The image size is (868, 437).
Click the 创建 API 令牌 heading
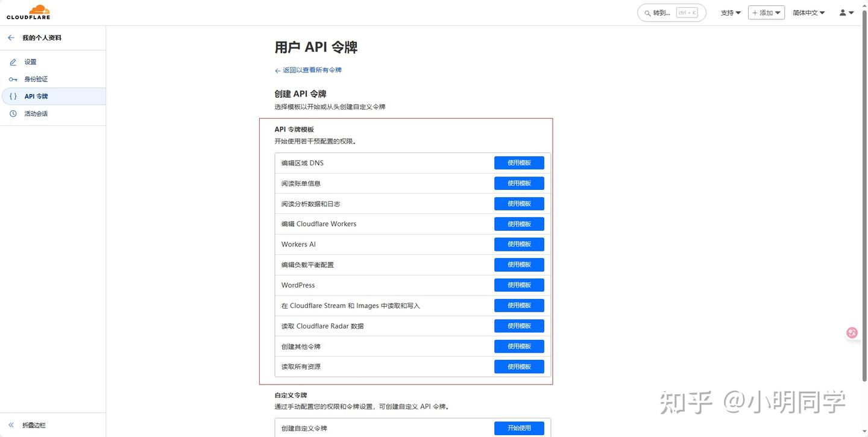(300, 94)
